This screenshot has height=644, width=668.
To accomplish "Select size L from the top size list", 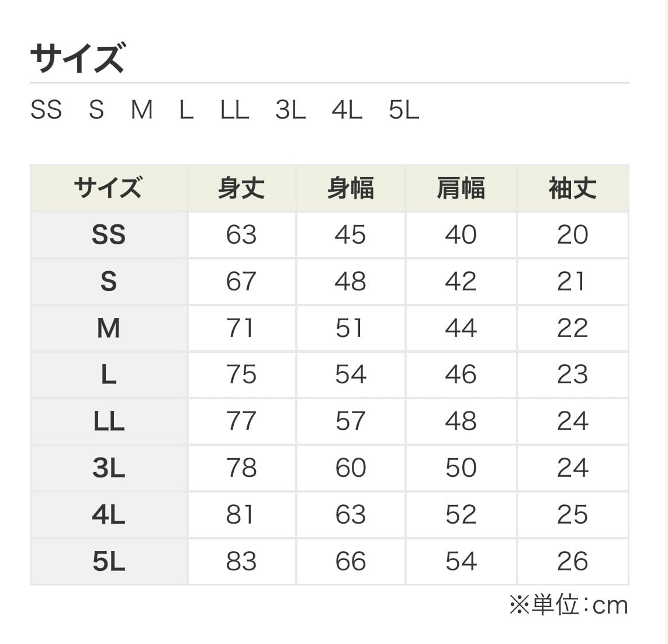I will pyautogui.click(x=186, y=110).
